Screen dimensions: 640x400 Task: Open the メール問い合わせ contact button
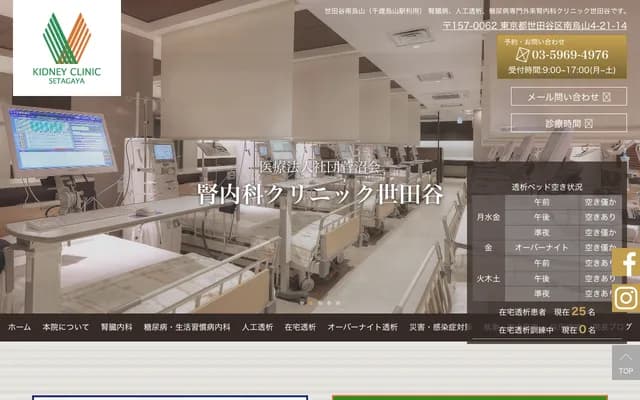(x=569, y=97)
